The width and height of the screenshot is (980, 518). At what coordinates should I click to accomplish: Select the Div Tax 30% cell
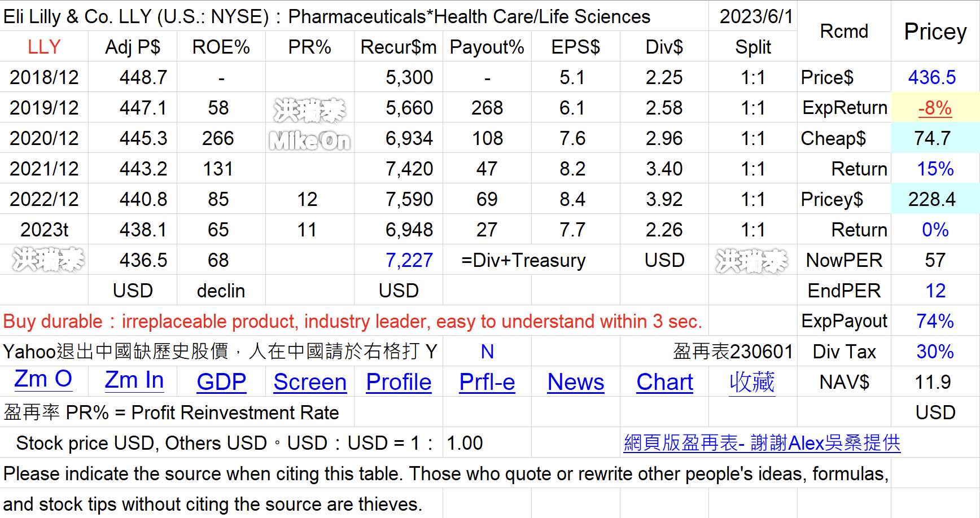(935, 352)
